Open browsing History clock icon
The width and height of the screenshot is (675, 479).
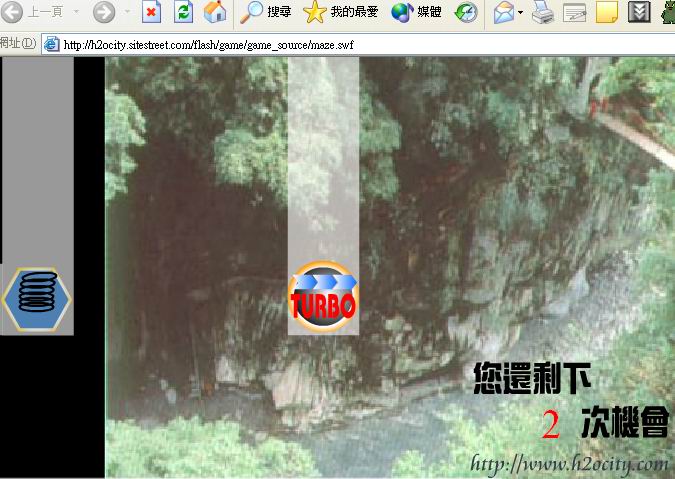[466, 12]
